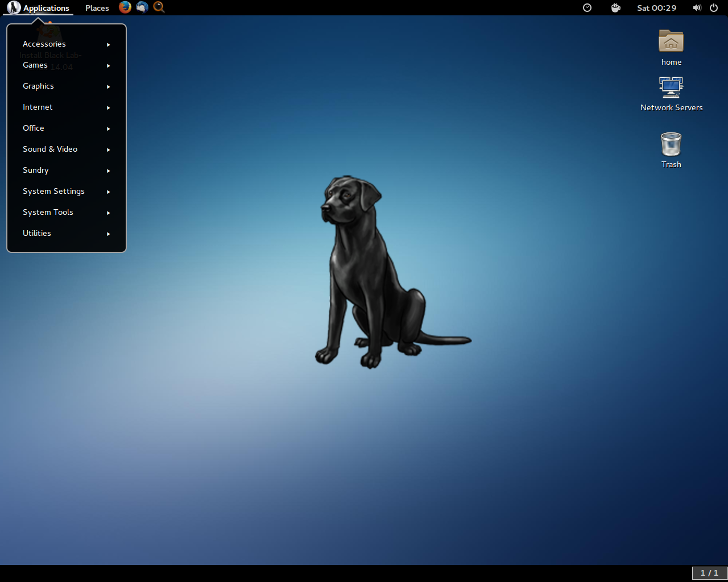Open the Internet category
The height and width of the screenshot is (582, 728).
[67, 107]
